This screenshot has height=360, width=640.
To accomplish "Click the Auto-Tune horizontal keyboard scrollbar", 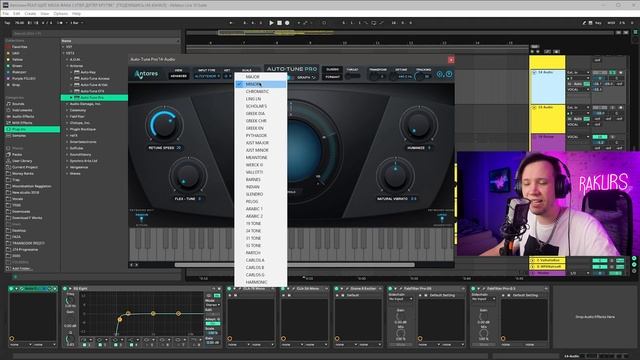I will tap(294, 265).
